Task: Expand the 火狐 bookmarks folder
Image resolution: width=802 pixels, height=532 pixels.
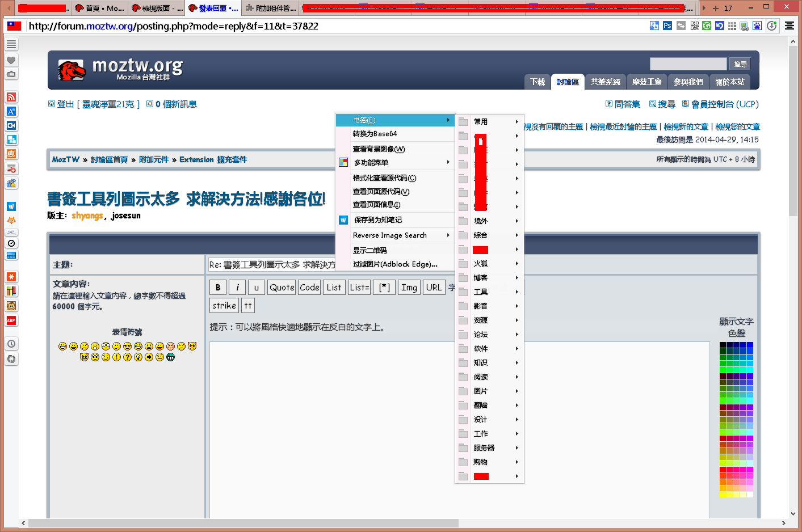Action: click(x=489, y=264)
